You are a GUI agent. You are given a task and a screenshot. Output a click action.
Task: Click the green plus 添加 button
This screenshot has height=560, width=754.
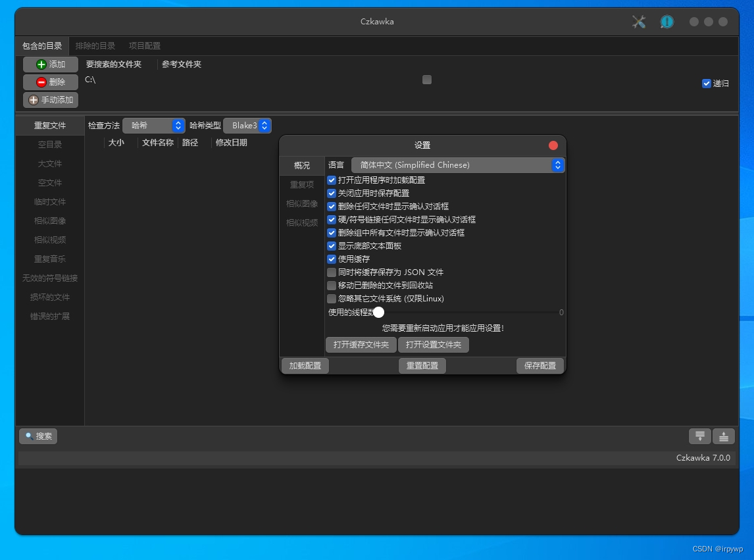tap(51, 64)
